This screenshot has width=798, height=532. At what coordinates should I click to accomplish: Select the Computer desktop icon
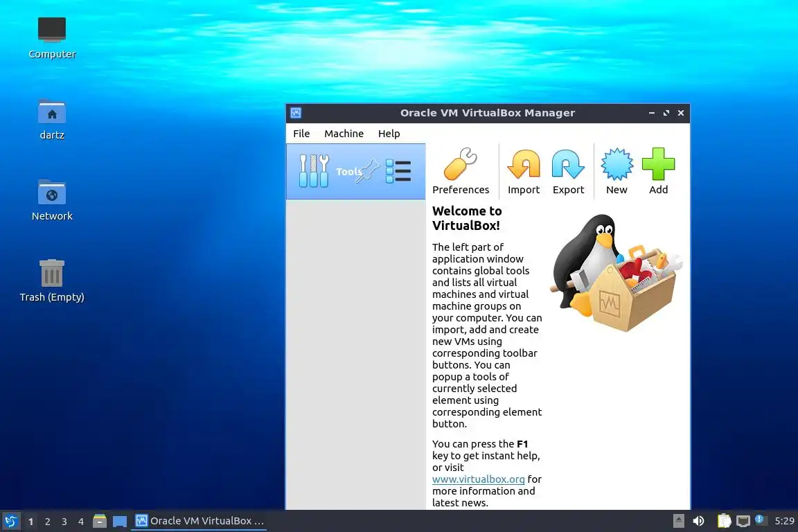[52, 37]
